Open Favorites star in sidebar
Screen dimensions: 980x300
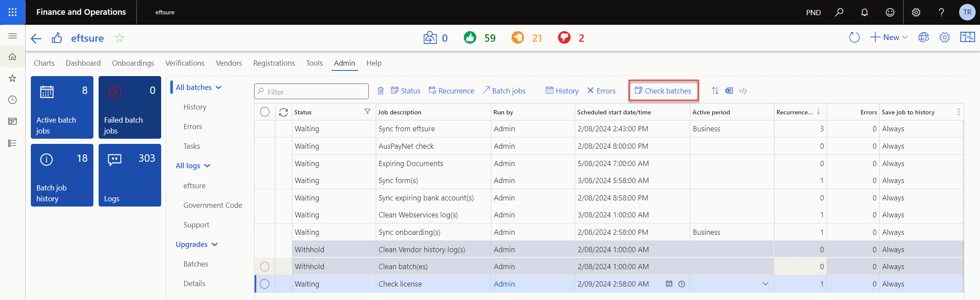pyautogui.click(x=13, y=78)
